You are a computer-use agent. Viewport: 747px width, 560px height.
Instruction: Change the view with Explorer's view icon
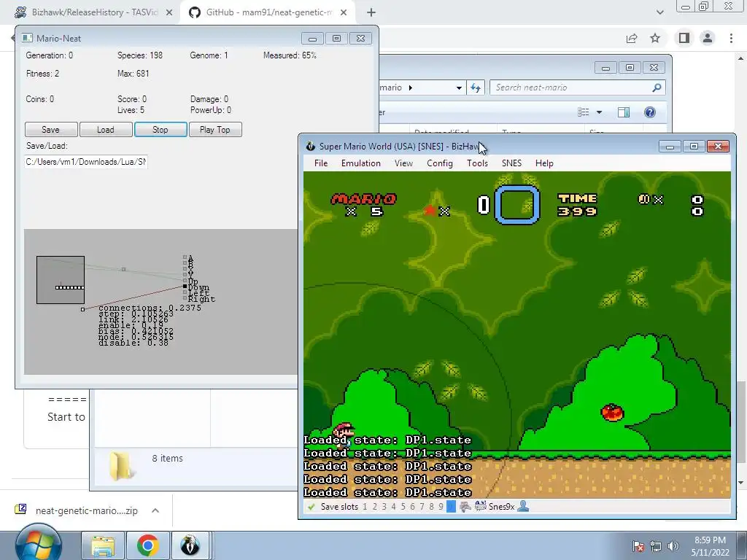coord(583,112)
